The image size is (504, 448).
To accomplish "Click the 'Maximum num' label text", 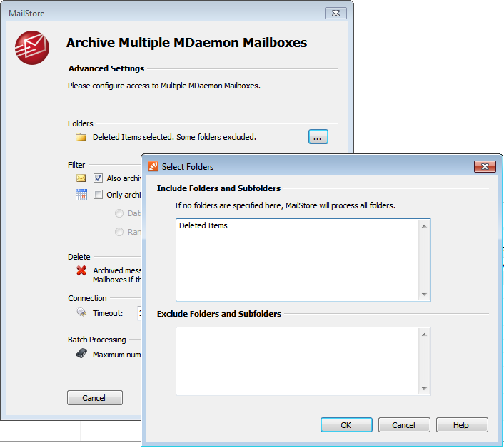I will point(116,355).
